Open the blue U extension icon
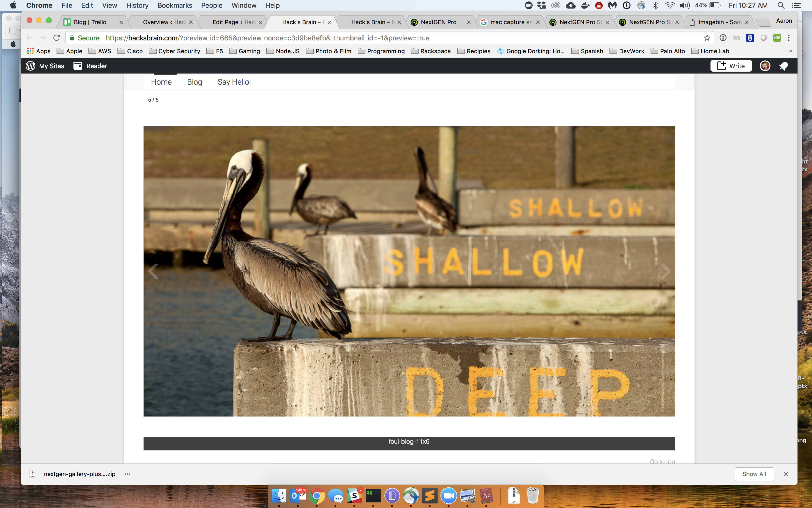This screenshot has height=508, width=812. (x=750, y=38)
